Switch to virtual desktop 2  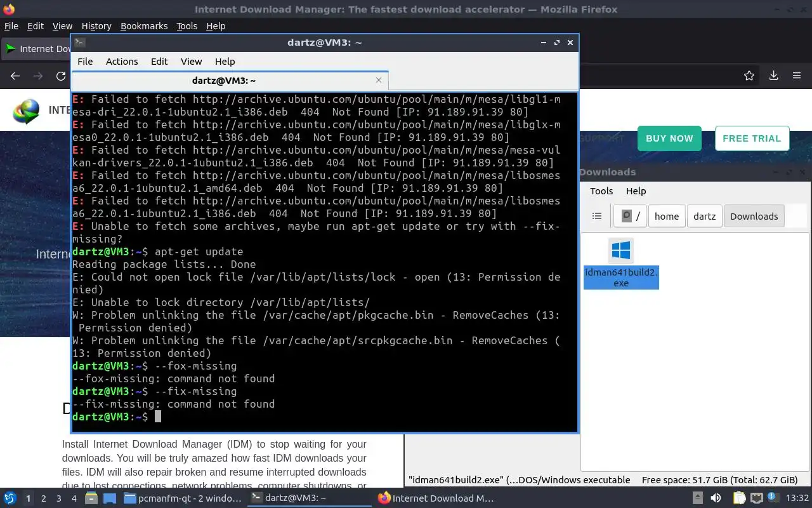coord(44,498)
